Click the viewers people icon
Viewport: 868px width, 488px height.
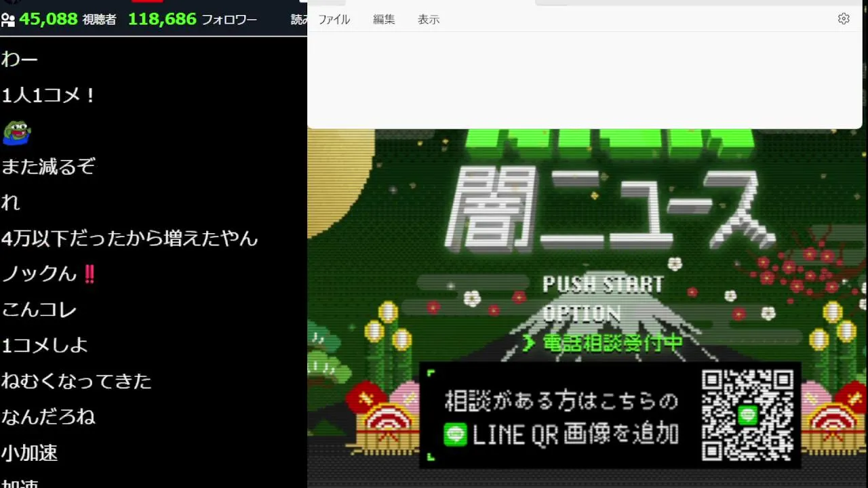tap(8, 20)
